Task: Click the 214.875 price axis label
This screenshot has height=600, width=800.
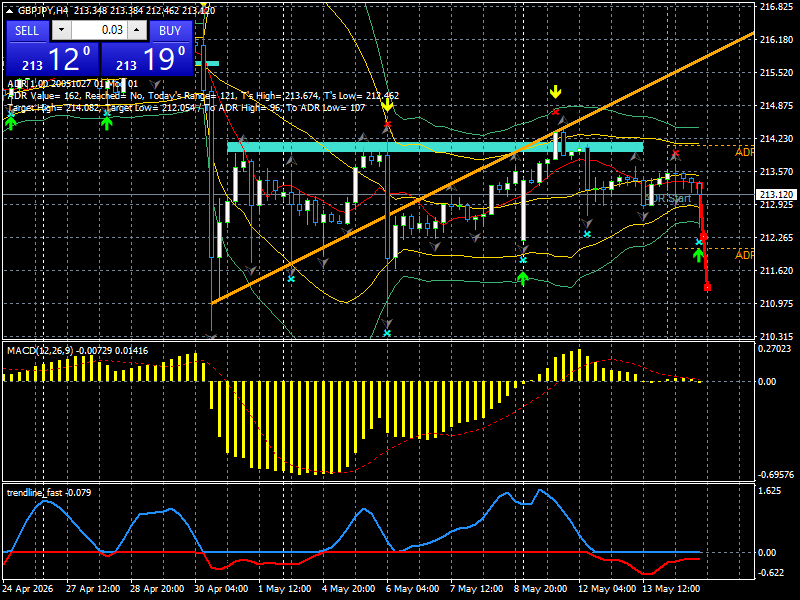Action: point(776,106)
